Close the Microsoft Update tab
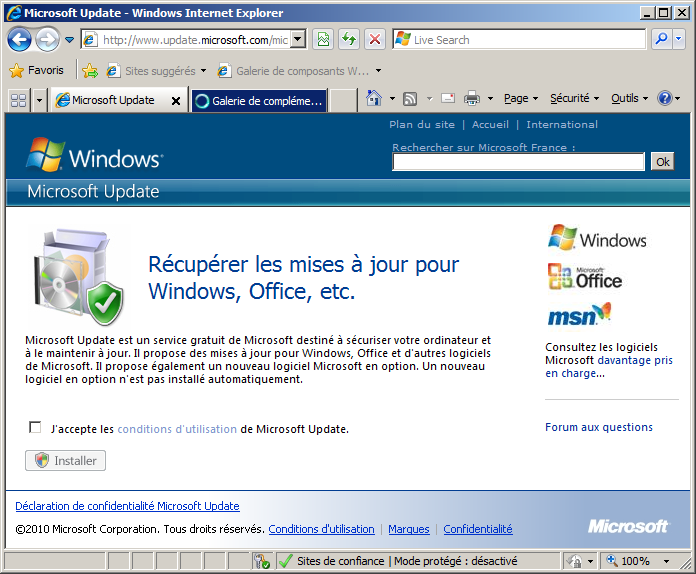Screen dimensions: 696x574 pyautogui.click(x=176, y=101)
